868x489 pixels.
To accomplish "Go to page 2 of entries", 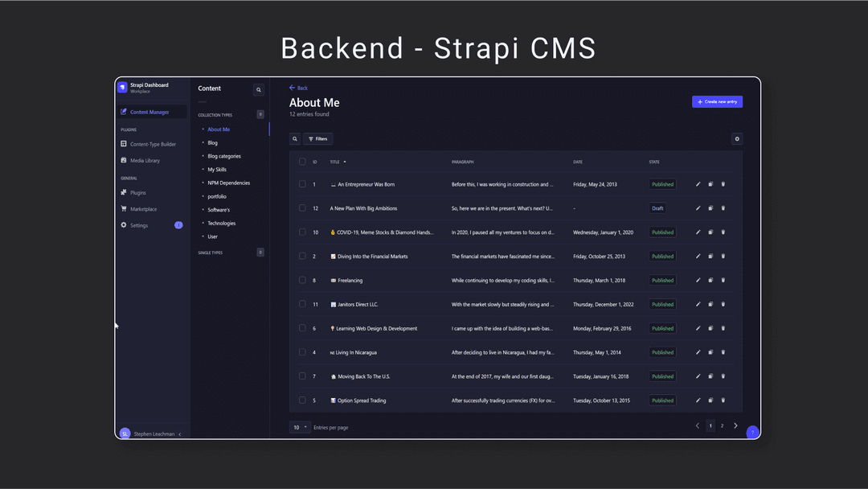I will click(722, 426).
